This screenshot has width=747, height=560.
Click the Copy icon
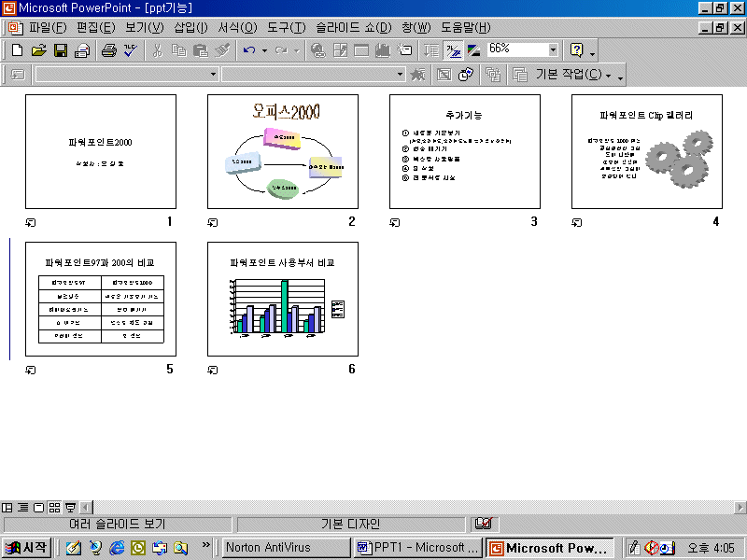point(178,50)
